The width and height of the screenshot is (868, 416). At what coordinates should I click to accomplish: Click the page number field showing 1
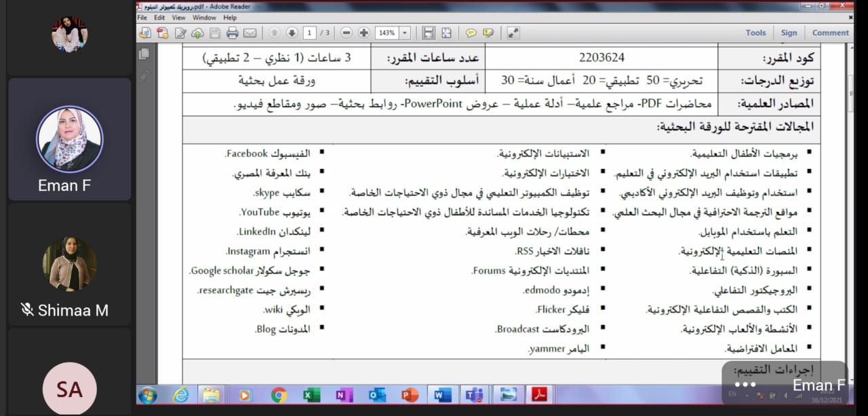point(310,33)
